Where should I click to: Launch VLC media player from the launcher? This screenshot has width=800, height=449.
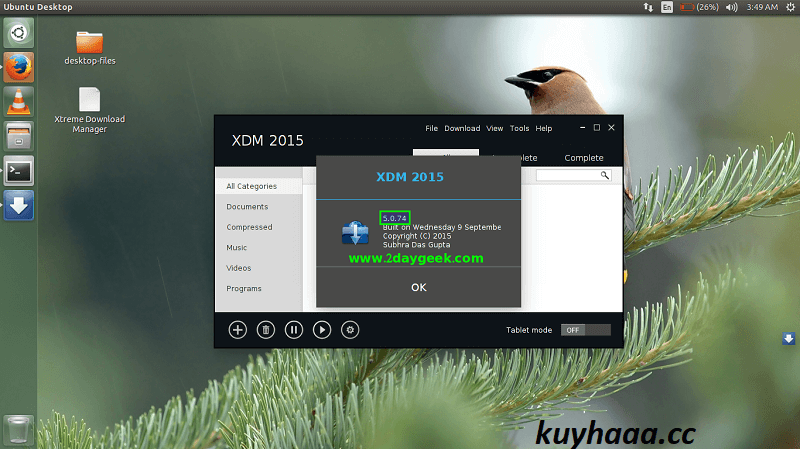point(19,102)
